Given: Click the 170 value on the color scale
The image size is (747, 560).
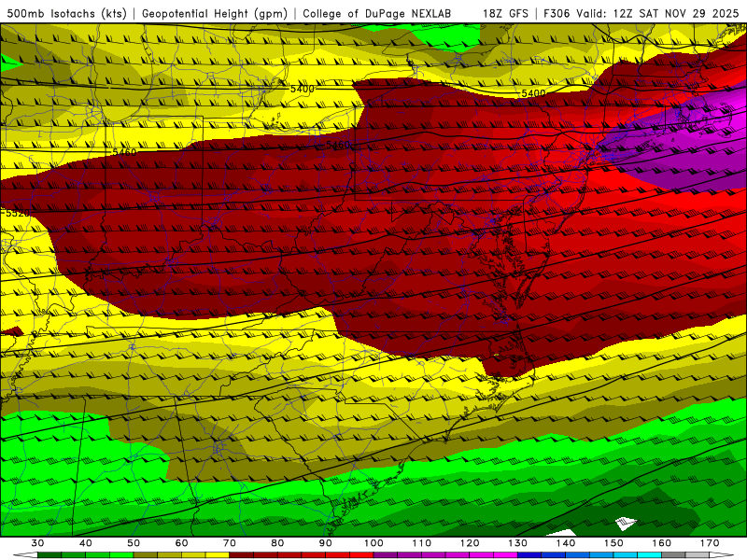Looking at the screenshot, I should (710, 543).
